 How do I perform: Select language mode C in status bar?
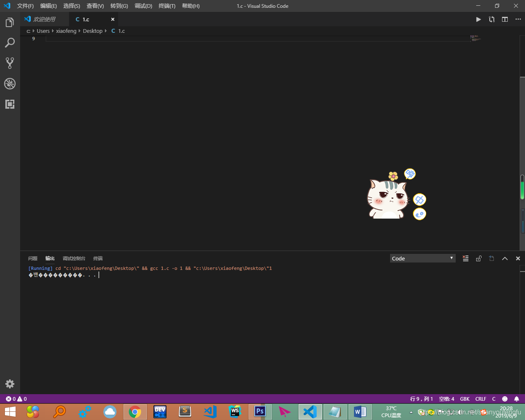coord(494,399)
